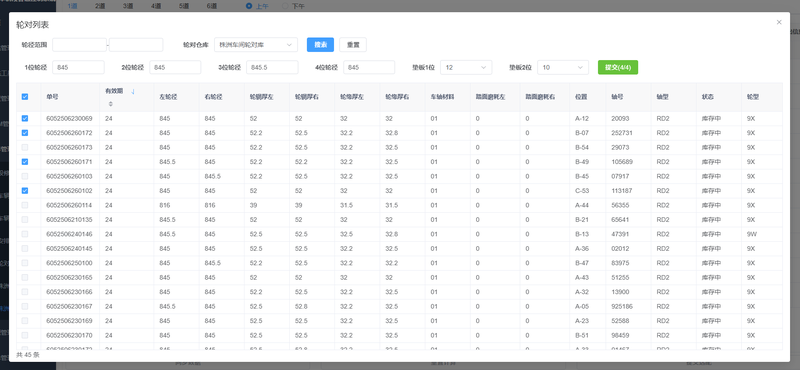Click the 左轮径 column header
This screenshot has width=800, height=370.
167,96
